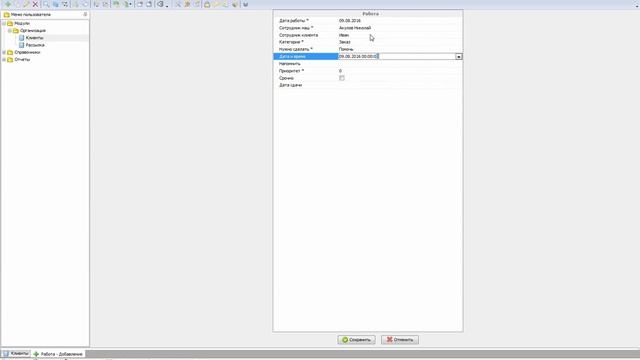Click the Сохранить button

click(x=356, y=340)
